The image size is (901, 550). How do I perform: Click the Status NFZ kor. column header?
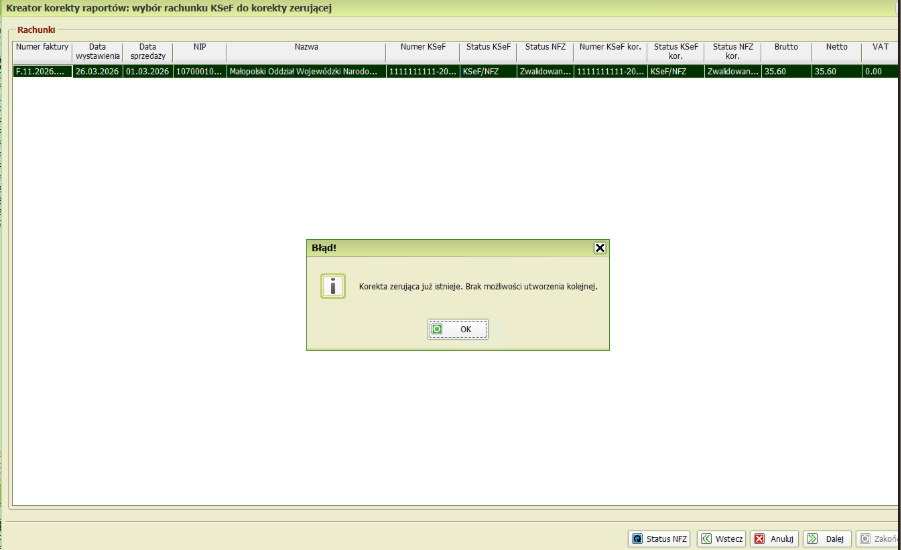(x=732, y=52)
